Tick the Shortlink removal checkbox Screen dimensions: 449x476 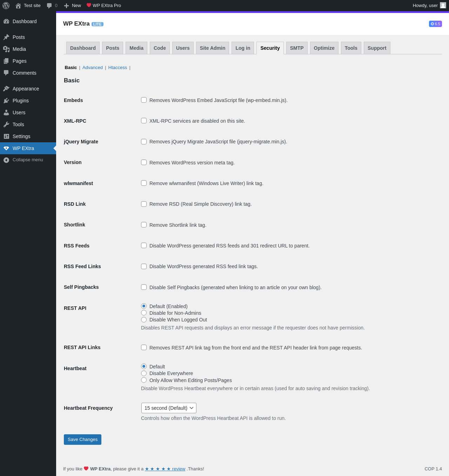point(144,225)
